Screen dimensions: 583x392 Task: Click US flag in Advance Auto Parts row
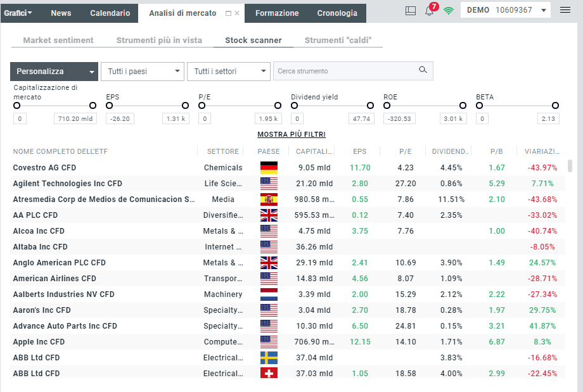[x=269, y=326]
